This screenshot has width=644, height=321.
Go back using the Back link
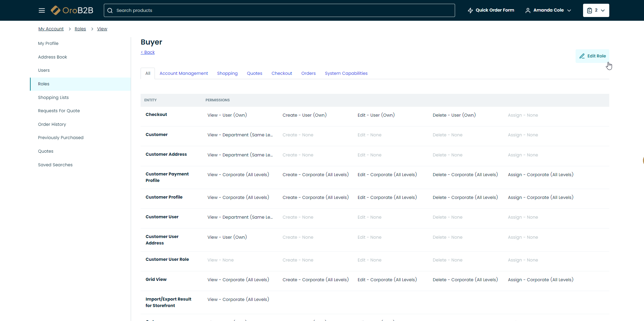[148, 52]
